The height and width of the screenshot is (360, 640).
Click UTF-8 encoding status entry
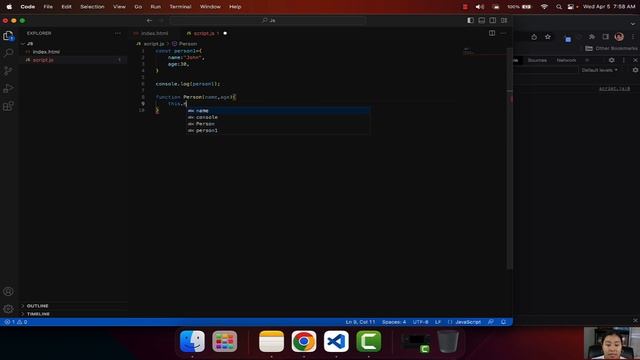[420, 322]
